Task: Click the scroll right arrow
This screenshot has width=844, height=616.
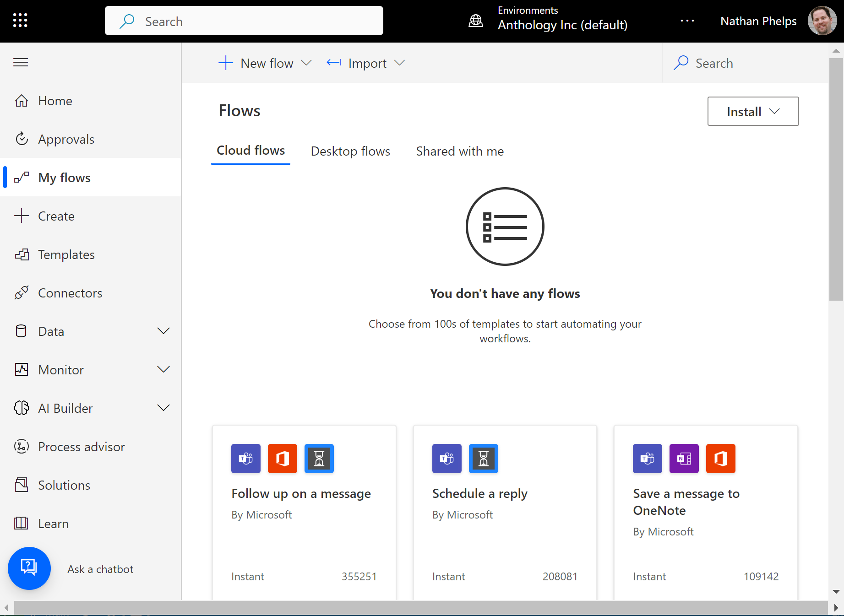Action: [836, 608]
